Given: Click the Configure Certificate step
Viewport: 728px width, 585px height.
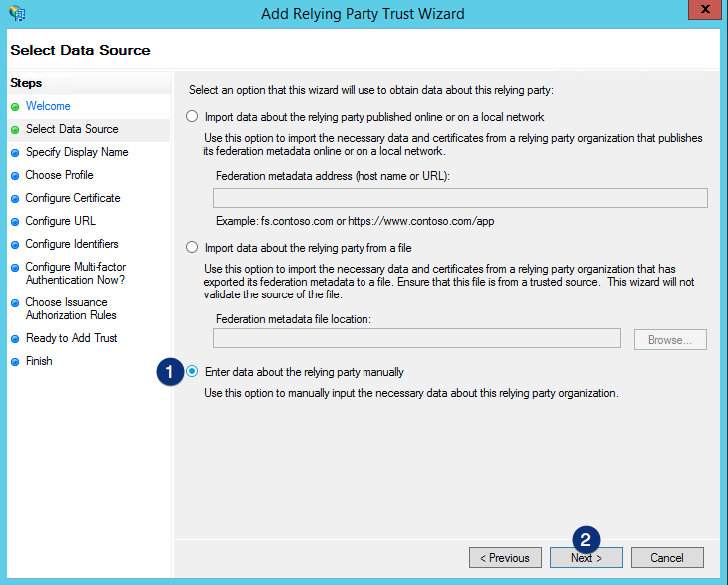Looking at the screenshot, I should pos(73,198).
